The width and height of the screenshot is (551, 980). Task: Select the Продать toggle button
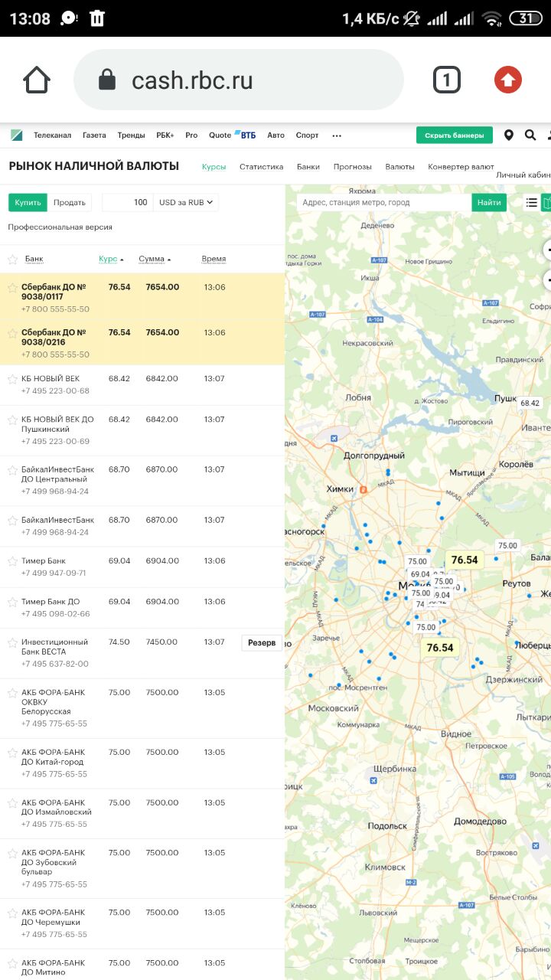click(70, 202)
